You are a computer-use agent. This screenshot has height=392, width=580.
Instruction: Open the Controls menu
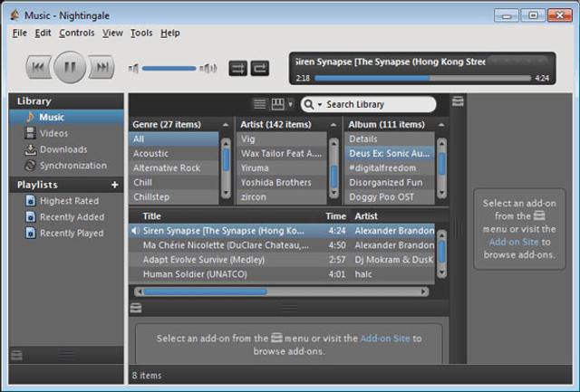[76, 33]
